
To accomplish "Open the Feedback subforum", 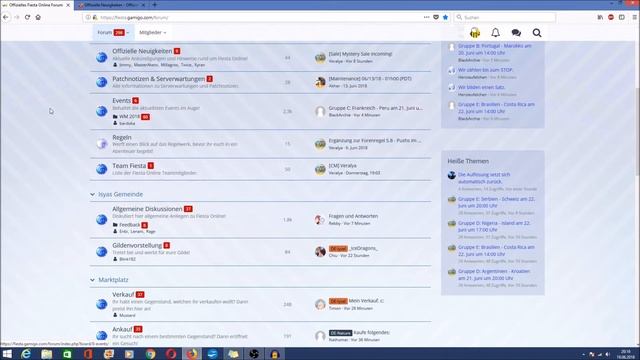I will (130, 225).
